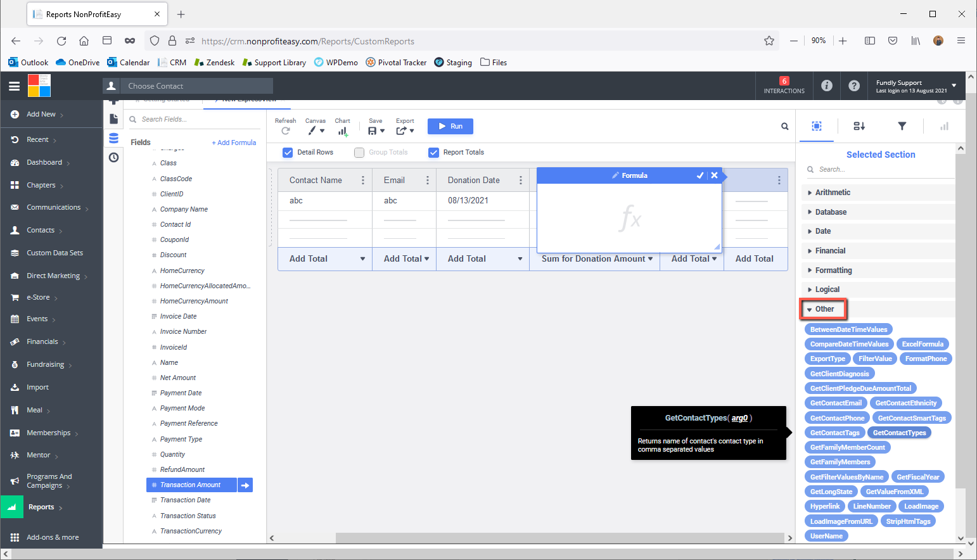977x560 pixels.
Task: Open the Dashboard sidebar menu
Action: 44,163
